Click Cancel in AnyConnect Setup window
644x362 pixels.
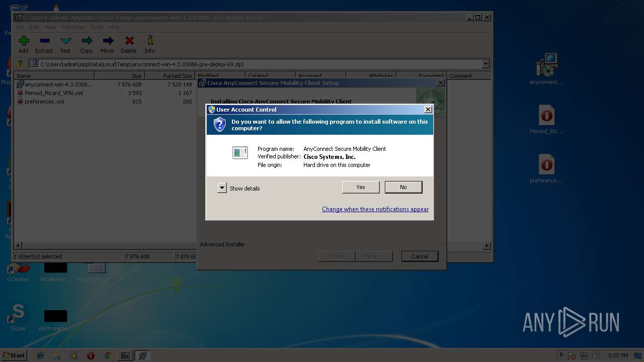(x=420, y=256)
